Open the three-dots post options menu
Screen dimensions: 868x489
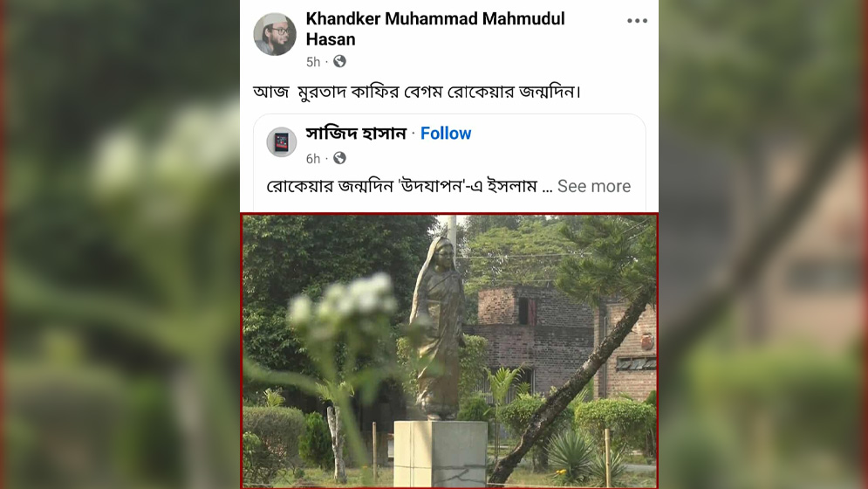click(637, 21)
